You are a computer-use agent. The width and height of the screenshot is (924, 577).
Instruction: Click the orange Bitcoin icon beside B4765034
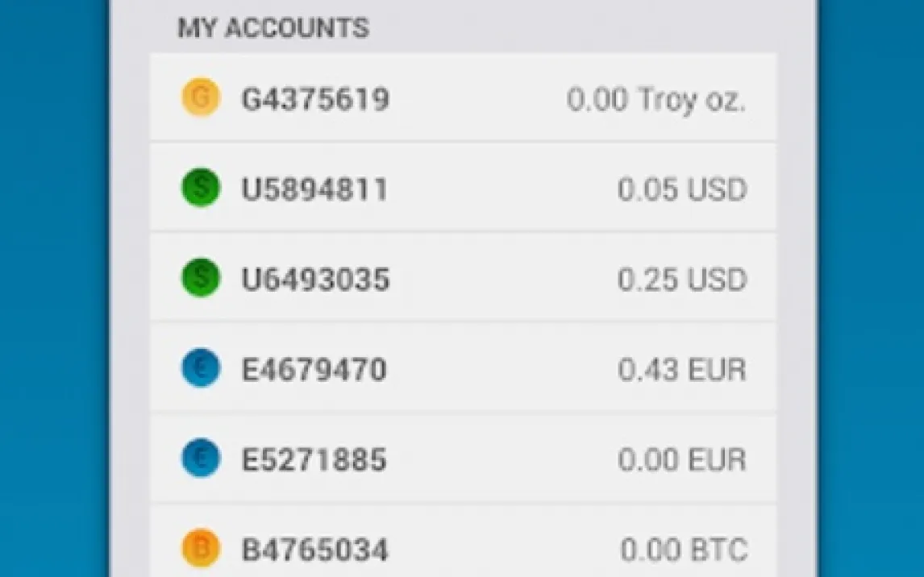click(200, 550)
